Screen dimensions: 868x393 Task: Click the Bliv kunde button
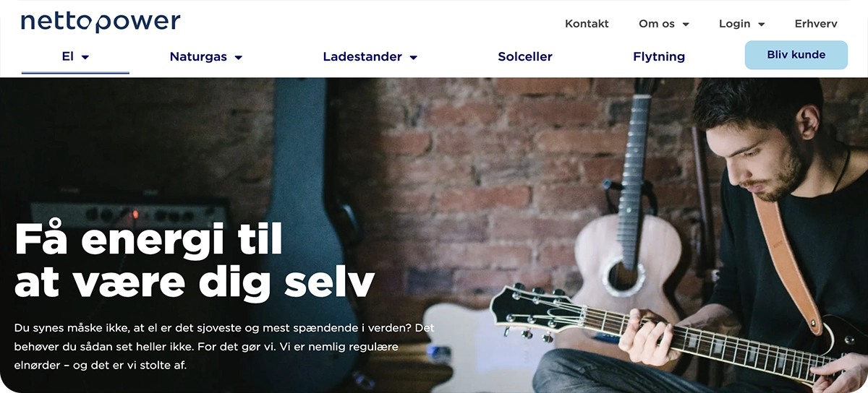coord(796,55)
